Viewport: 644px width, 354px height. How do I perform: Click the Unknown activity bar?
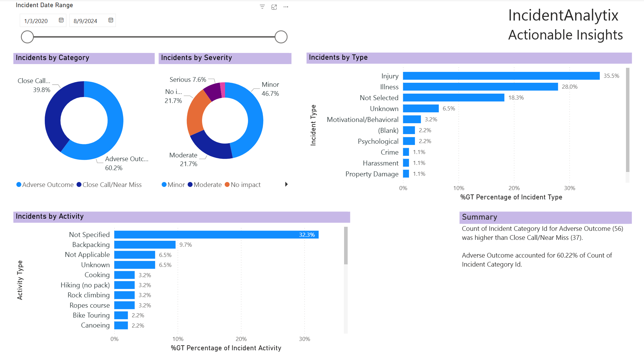coord(135,265)
